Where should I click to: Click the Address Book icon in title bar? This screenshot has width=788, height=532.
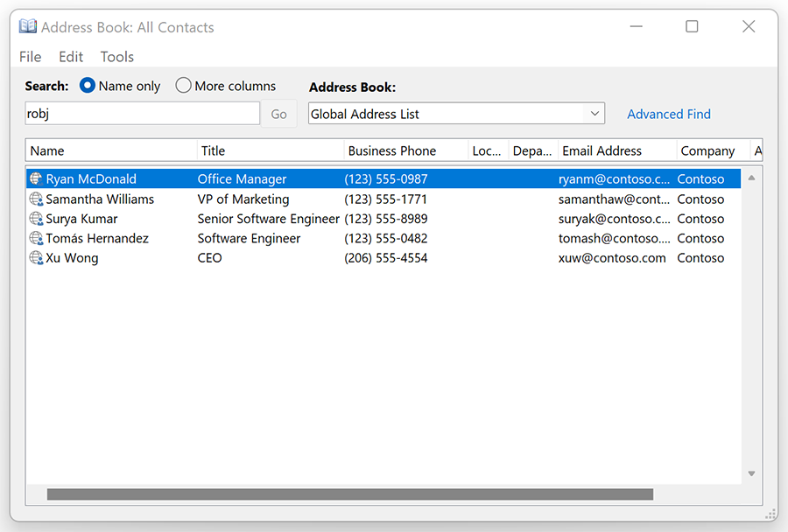(28, 27)
